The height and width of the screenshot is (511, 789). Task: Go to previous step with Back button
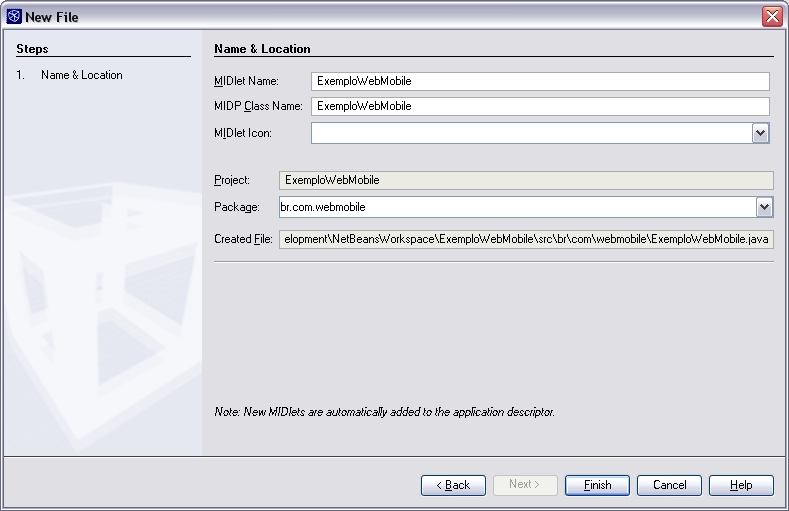(x=453, y=485)
